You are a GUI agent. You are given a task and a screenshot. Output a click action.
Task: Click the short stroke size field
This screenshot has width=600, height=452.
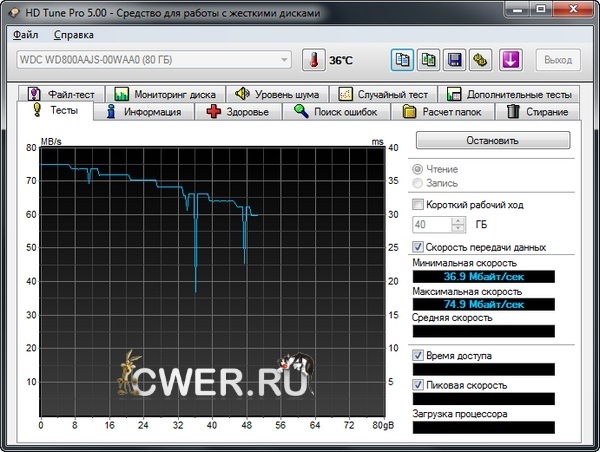[x=431, y=225]
